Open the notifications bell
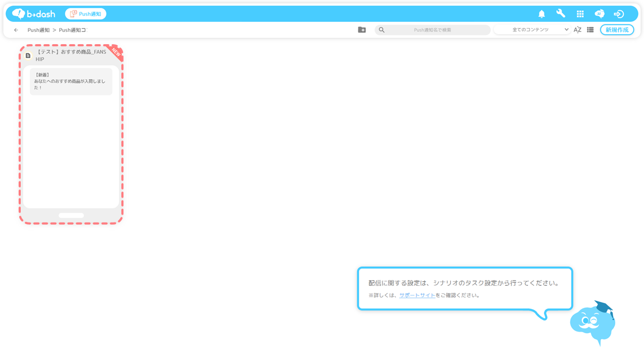Screen dimensions: 644x362 click(541, 14)
